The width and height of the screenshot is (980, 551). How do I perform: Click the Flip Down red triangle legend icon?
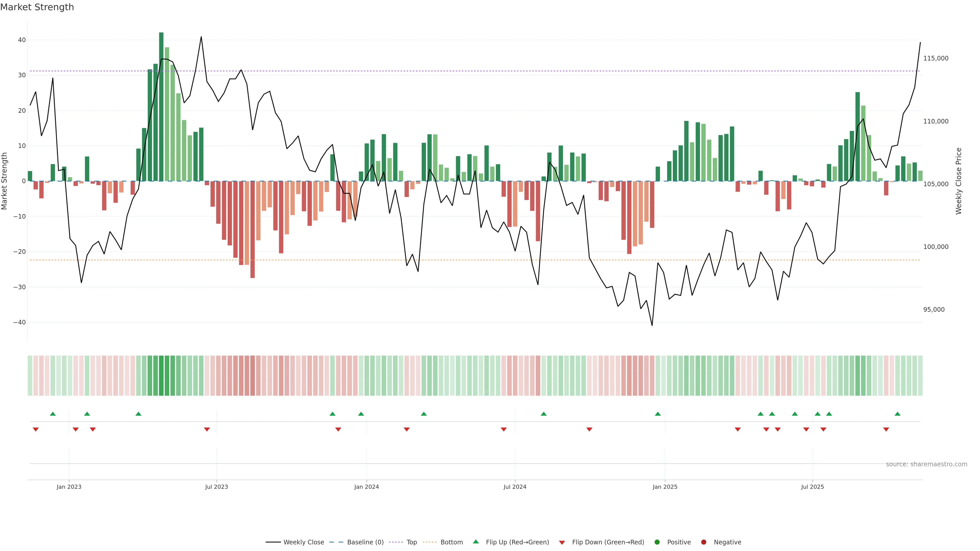[562, 542]
